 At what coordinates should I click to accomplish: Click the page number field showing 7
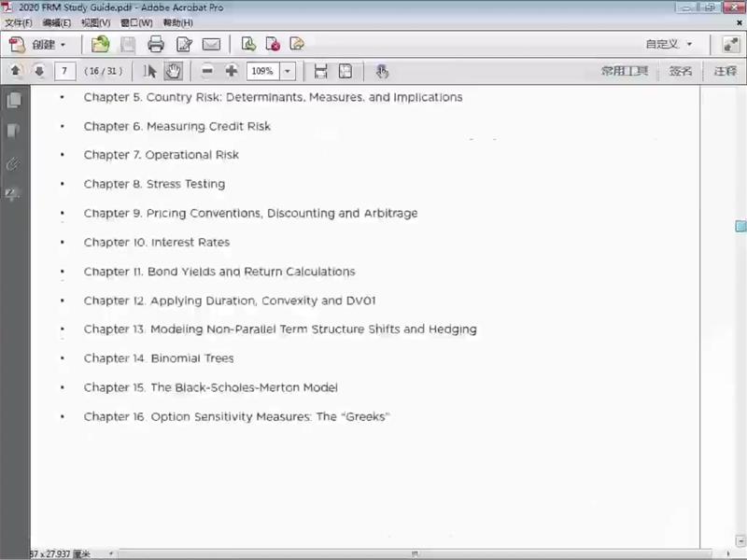tap(64, 71)
